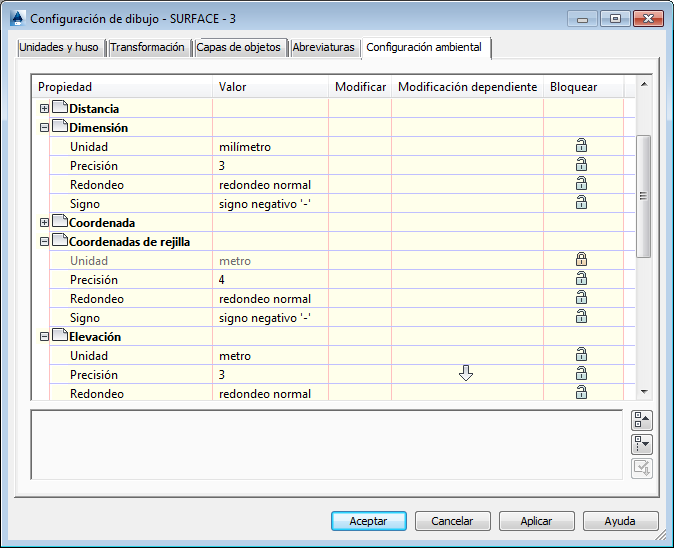674x548 pixels.
Task: Click the application icon in title bar
Action: pos(17,18)
